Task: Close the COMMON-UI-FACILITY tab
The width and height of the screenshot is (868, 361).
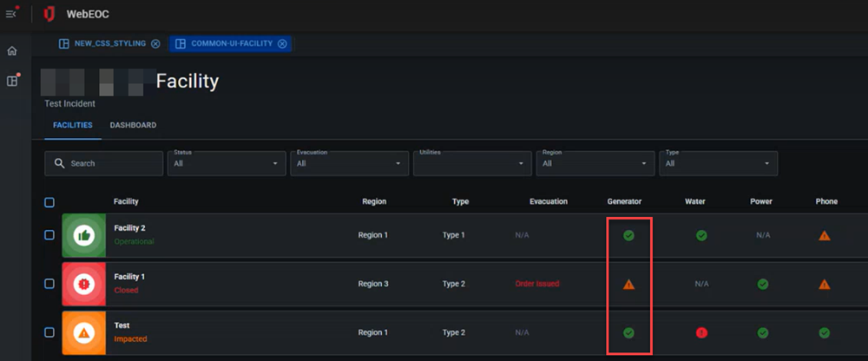Action: pyautogui.click(x=282, y=43)
